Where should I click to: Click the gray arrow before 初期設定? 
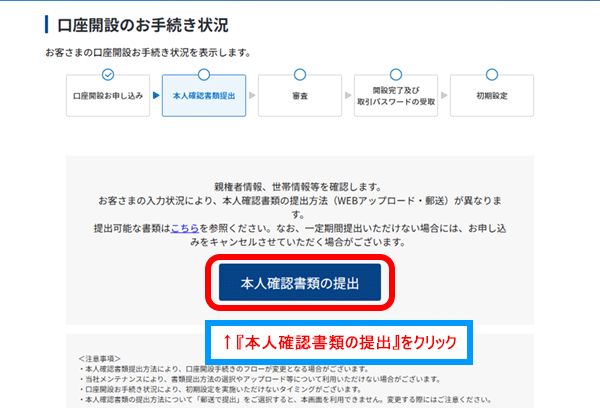444,95
